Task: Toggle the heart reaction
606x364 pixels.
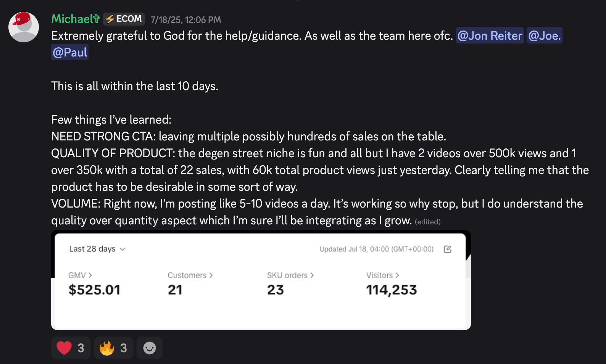Action: [x=71, y=348]
